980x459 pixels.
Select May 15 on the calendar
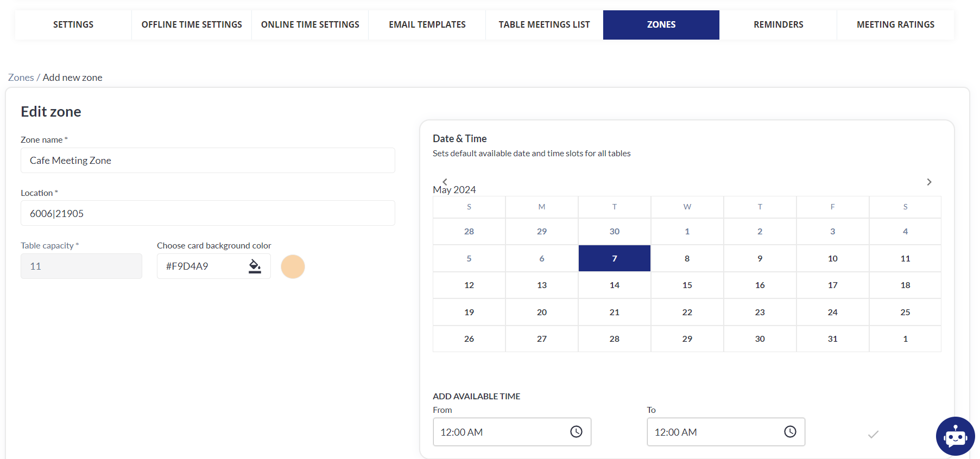[687, 285]
